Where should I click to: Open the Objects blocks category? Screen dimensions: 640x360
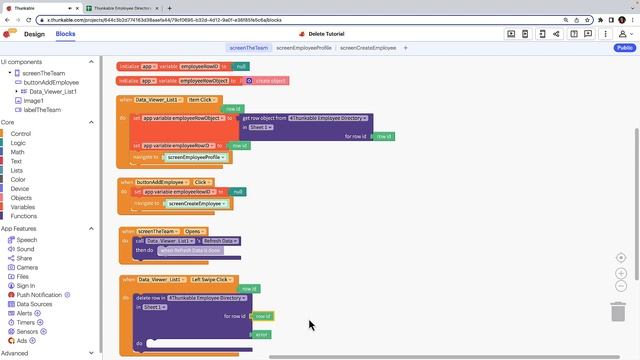click(x=21, y=198)
